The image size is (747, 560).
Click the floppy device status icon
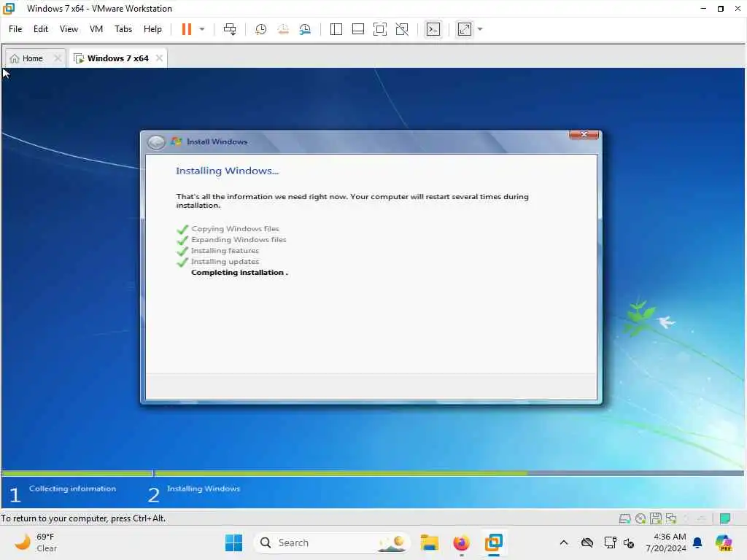tap(656, 518)
